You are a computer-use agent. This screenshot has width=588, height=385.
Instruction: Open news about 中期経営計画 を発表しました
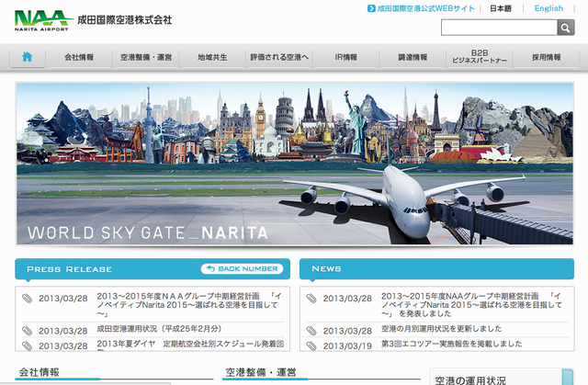point(471,305)
